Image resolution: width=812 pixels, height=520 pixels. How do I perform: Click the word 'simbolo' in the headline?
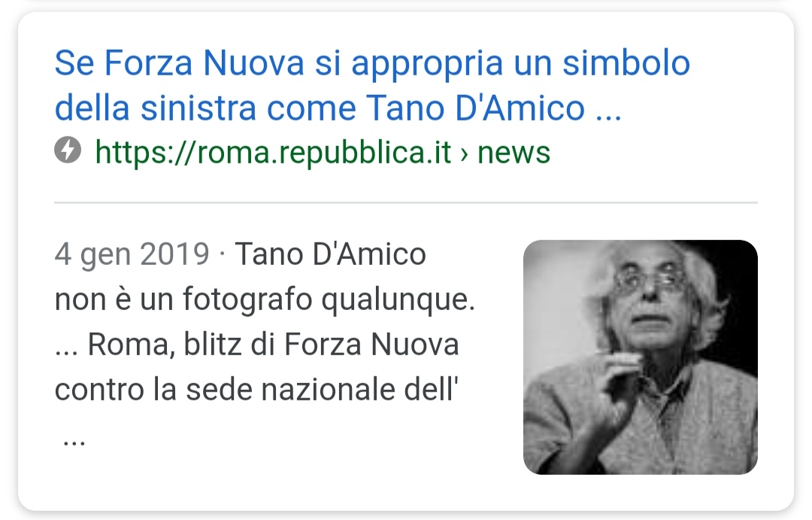626,63
